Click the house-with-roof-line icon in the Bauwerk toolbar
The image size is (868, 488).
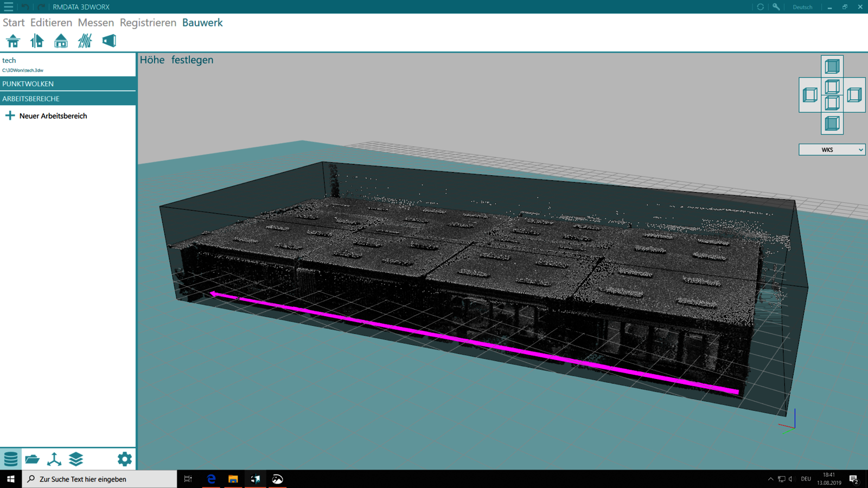(x=13, y=41)
